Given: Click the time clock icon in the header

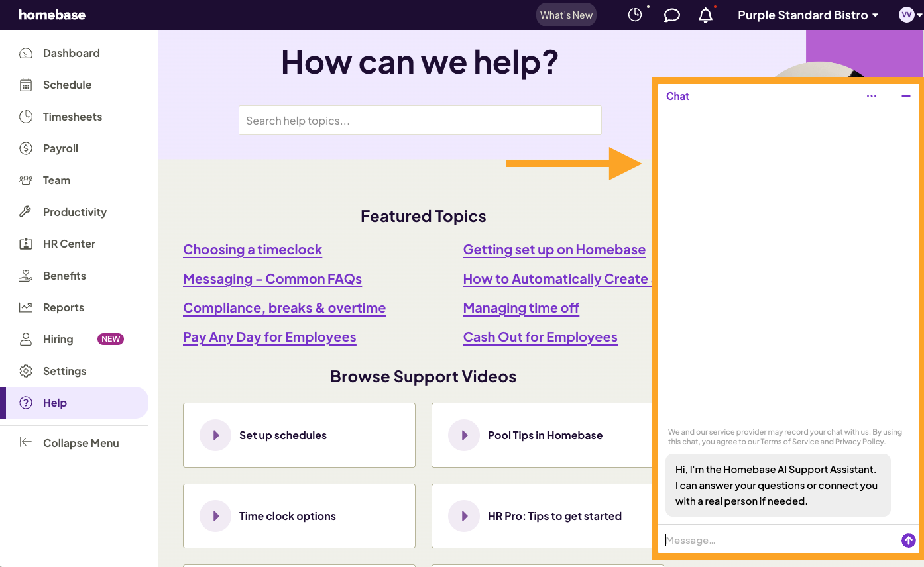Looking at the screenshot, I should click(634, 15).
